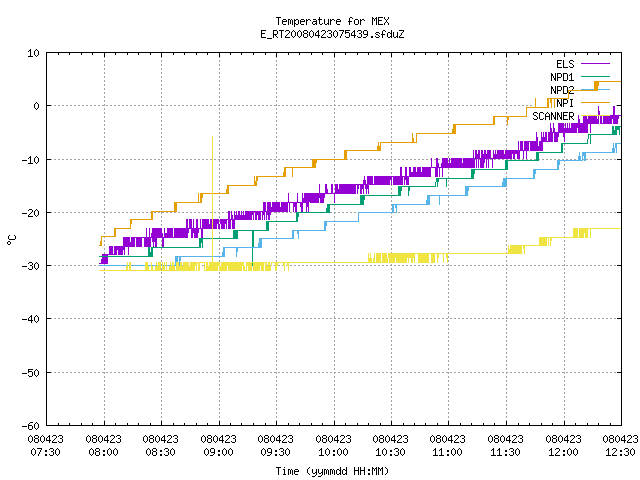Viewport: 640px width, 480px height.
Task: Select the SCANNER legend label
Action: 553,116
